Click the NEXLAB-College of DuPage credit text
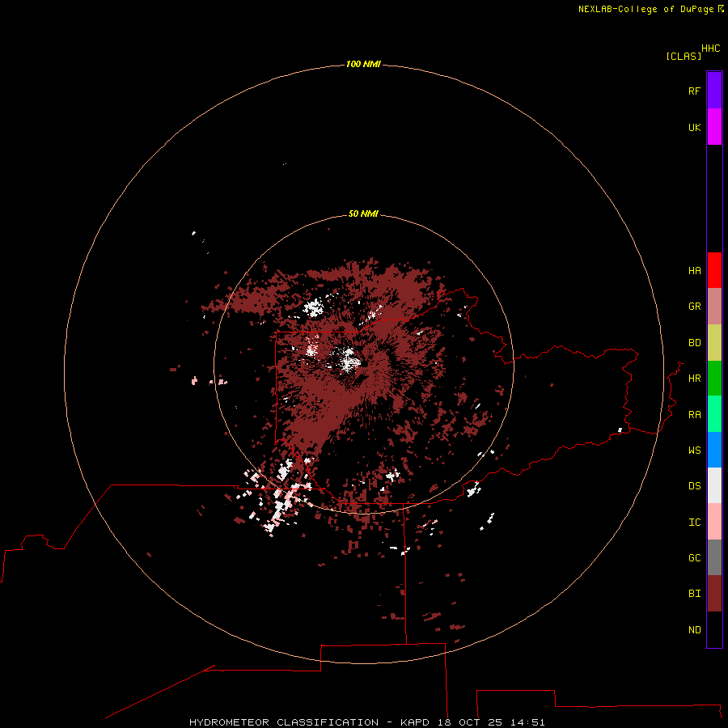Screen dimensions: 728x728 (645, 9)
